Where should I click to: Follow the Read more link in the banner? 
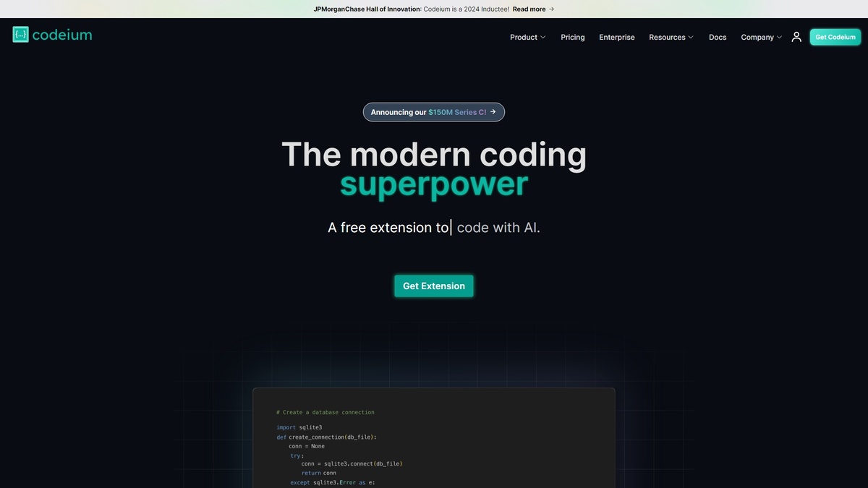tap(529, 8)
